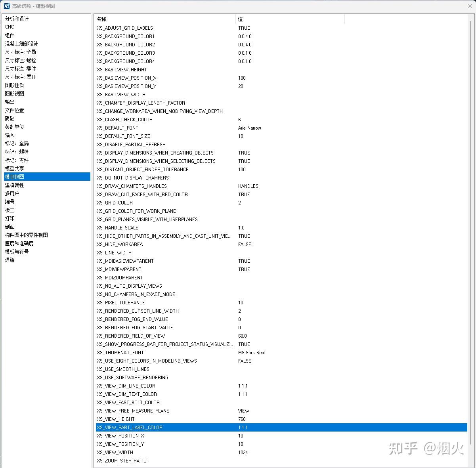476x468 pixels.
Task: Click the 1 1 1 value of XS_VIEW_PART_LABEL_COLOR
Action: 243,428
